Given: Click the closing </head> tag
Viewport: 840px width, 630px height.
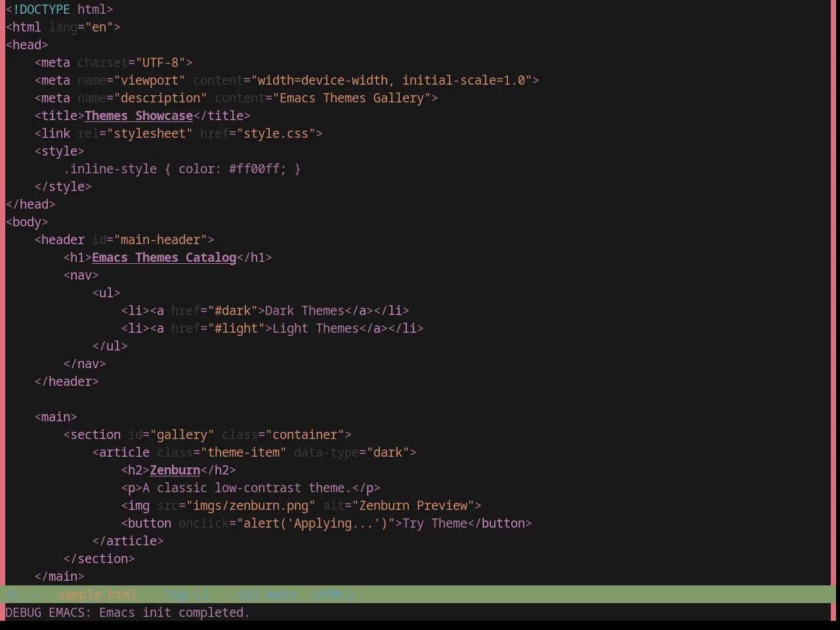Looking at the screenshot, I should tap(30, 204).
